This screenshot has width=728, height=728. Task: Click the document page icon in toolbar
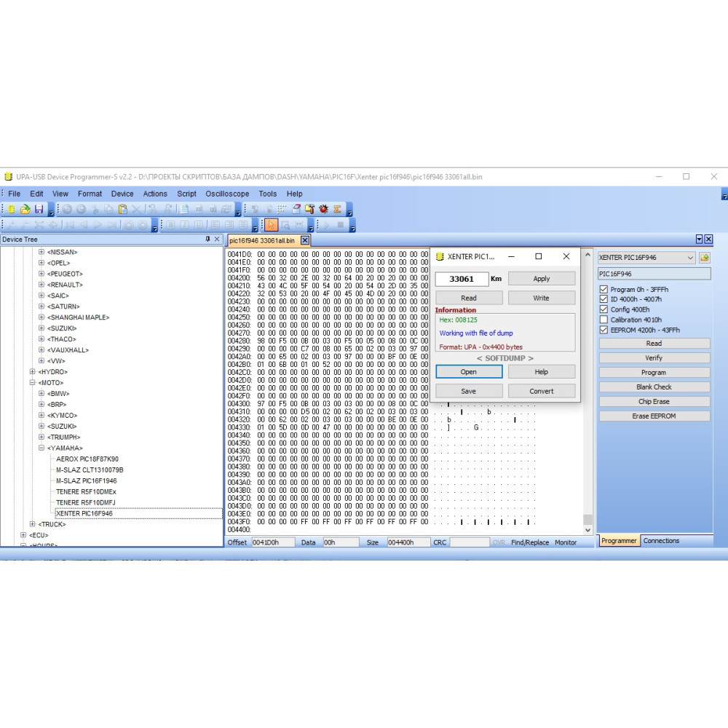pos(185,210)
